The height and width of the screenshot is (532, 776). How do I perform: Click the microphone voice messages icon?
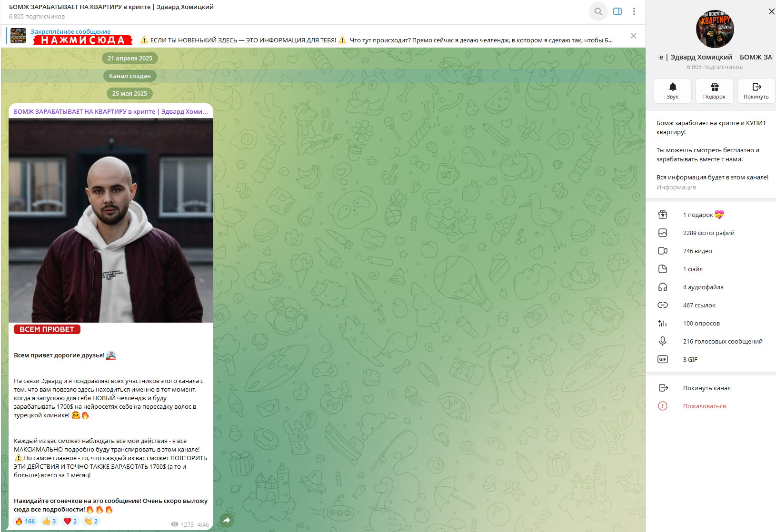click(x=663, y=341)
